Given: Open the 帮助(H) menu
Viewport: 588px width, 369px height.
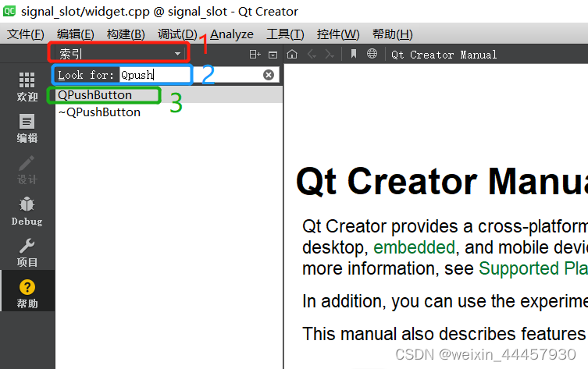Looking at the screenshot, I should pos(392,34).
